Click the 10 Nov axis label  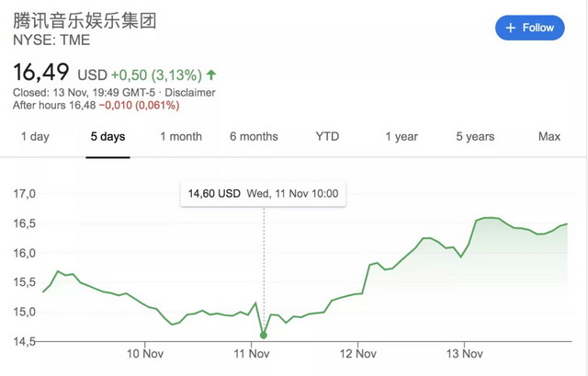click(144, 353)
